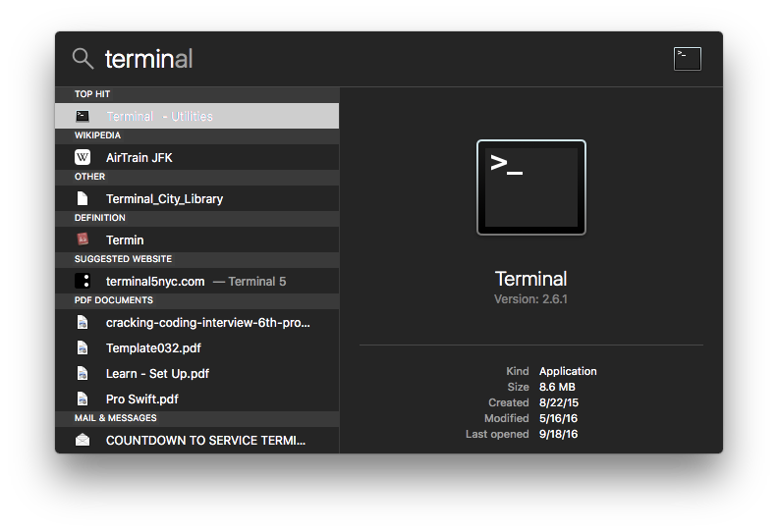Open COUNTDOWN TO SERVICE TERMI... mail result
Image resolution: width=778 pixels, height=532 pixels.
pos(197,440)
